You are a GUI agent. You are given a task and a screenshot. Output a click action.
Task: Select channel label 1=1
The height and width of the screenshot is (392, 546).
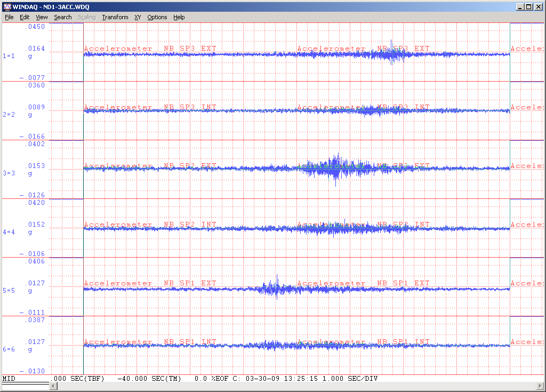[x=9, y=56]
